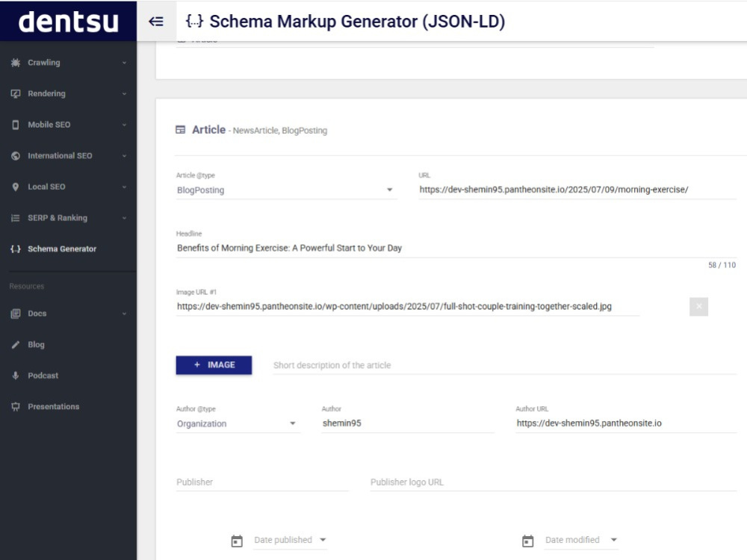Image resolution: width=747 pixels, height=560 pixels.
Task: Click the dentsu logo
Action: 68,22
